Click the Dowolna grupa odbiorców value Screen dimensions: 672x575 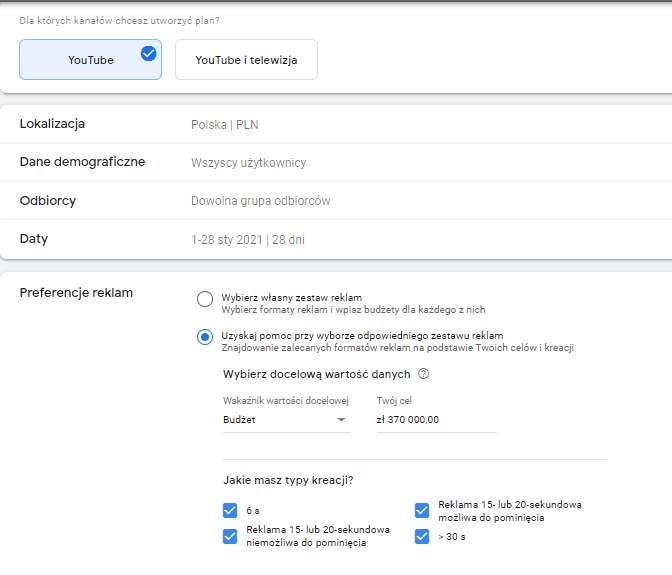tap(260, 201)
